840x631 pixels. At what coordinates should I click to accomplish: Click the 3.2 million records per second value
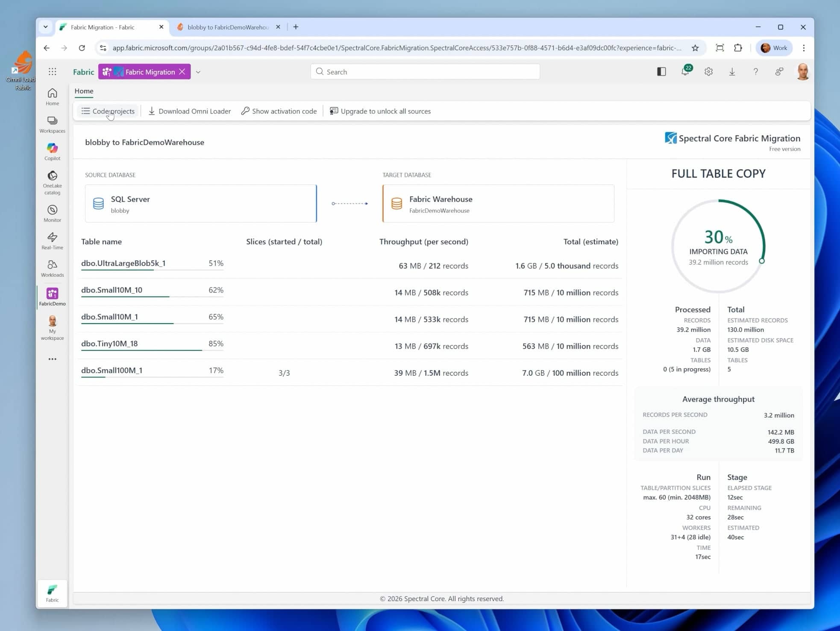(779, 415)
